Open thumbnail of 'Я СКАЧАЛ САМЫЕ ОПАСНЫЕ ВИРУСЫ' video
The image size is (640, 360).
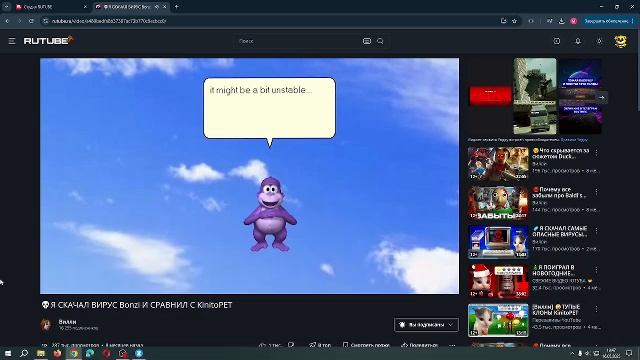(x=498, y=242)
